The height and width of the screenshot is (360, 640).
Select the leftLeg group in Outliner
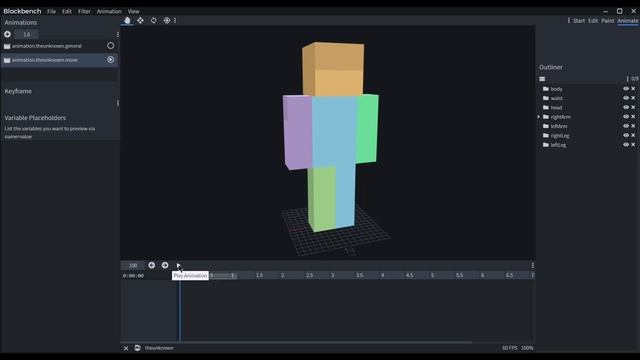558,145
